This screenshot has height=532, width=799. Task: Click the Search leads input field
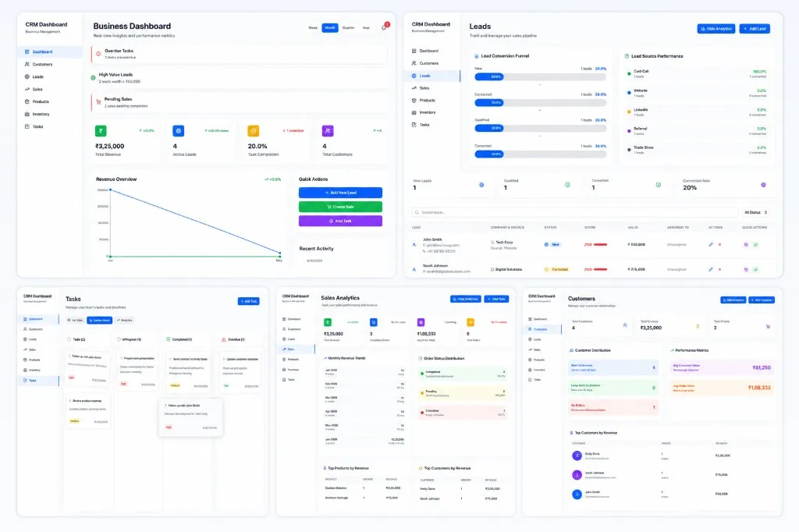pos(575,212)
